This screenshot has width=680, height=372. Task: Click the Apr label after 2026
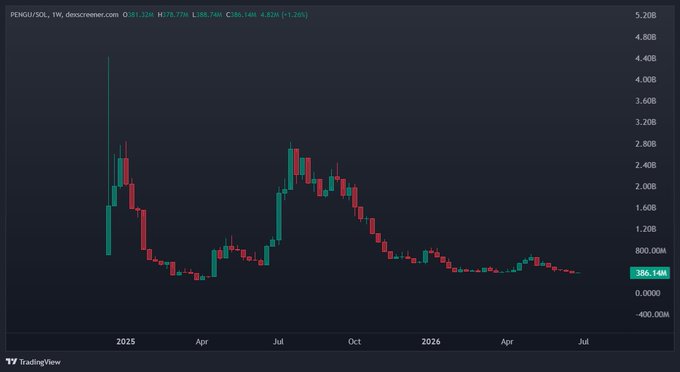pos(507,342)
